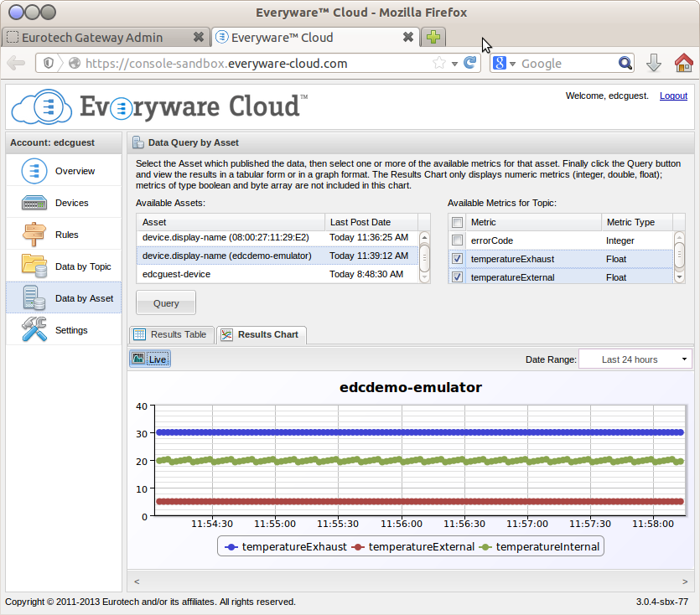Select asset device.display-name (08:00:27:11:29:E2)
Viewport: 700px width, 615px height.
(x=277, y=237)
